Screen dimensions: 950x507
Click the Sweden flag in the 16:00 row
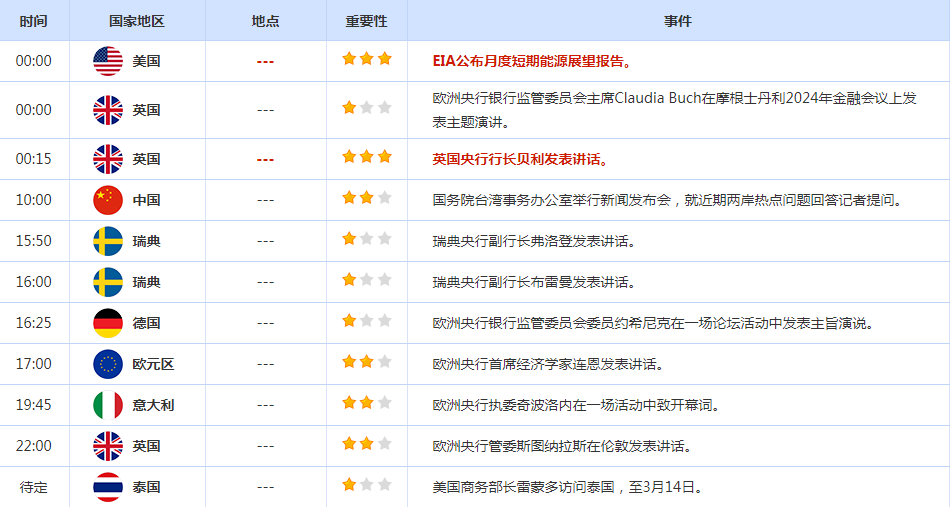click(x=108, y=282)
